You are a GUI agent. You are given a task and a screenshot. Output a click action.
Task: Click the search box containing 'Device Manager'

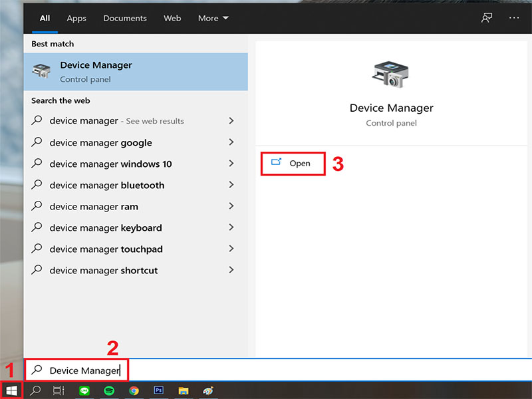tap(277, 370)
